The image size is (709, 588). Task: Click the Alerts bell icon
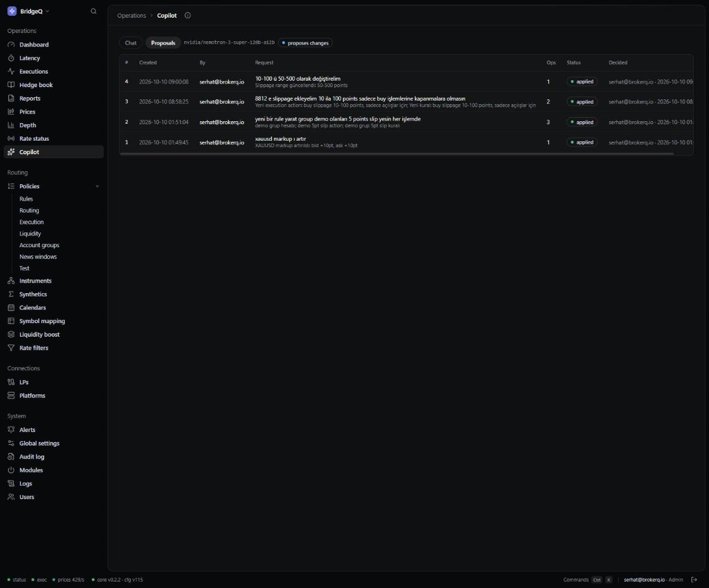11,430
